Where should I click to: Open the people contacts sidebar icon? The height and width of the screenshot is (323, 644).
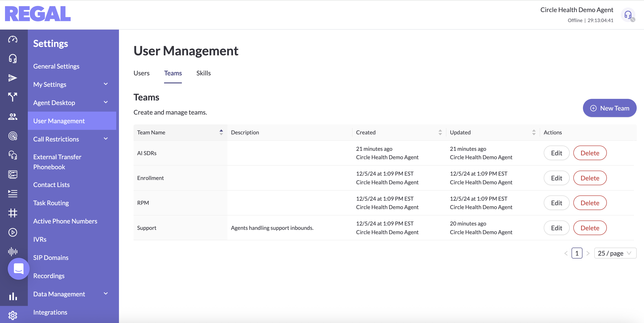(x=13, y=117)
